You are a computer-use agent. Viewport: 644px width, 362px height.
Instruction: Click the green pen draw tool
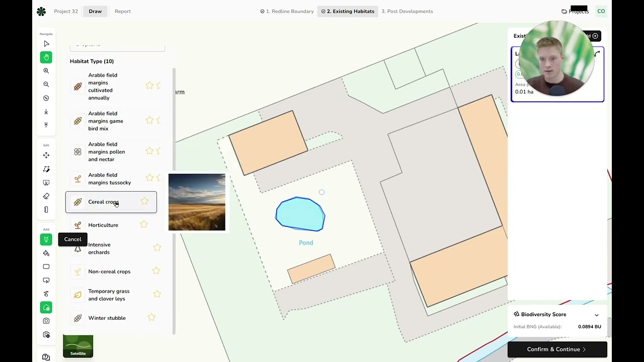click(46, 239)
